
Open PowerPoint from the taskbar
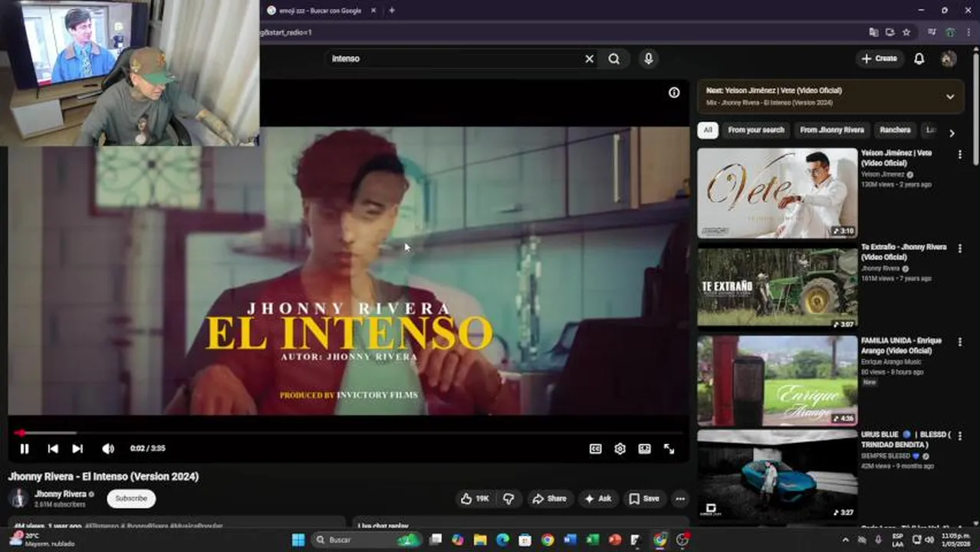click(614, 540)
